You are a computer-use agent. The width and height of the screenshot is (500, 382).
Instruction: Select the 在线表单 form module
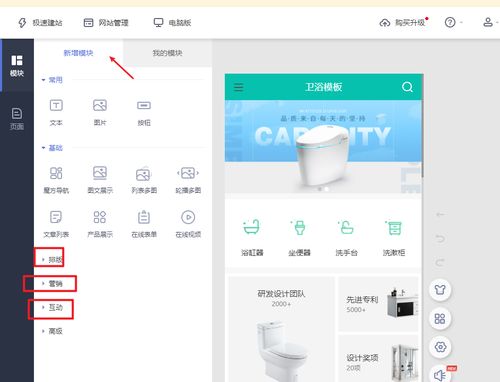click(144, 224)
